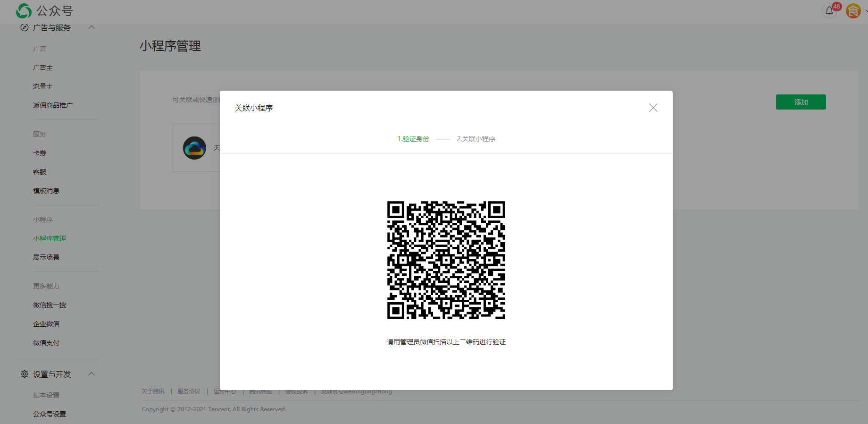This screenshot has height=424, width=868.
Task: Click the 小程序管理 page heading
Action: pyautogui.click(x=170, y=46)
